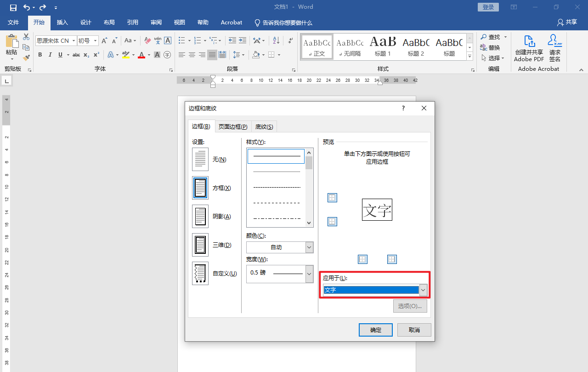The image size is (588, 372).
Task: Select the 自定义 (Custom) border setting icon
Action: tap(200, 274)
